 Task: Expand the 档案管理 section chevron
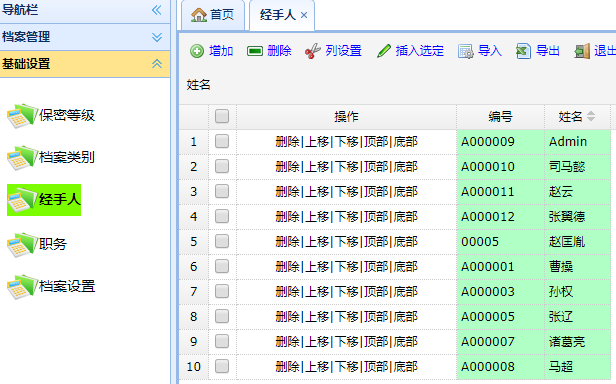pos(157,37)
